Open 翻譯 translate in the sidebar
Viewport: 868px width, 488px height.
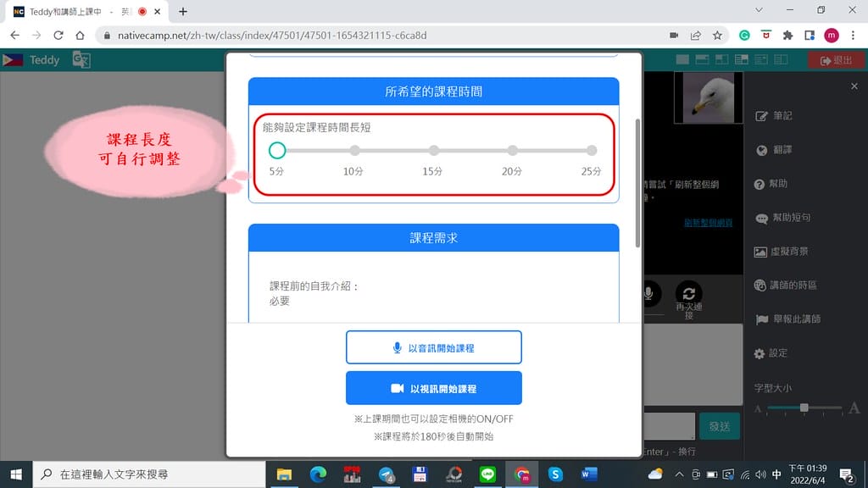[x=774, y=150]
